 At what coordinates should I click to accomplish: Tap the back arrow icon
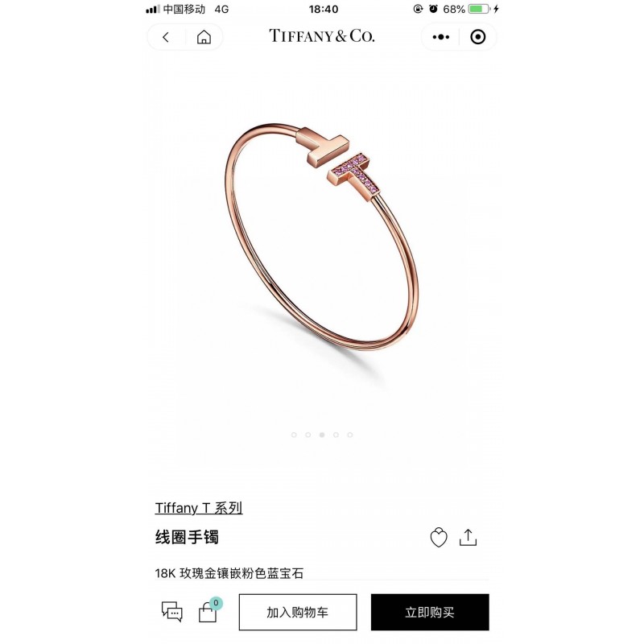166,37
